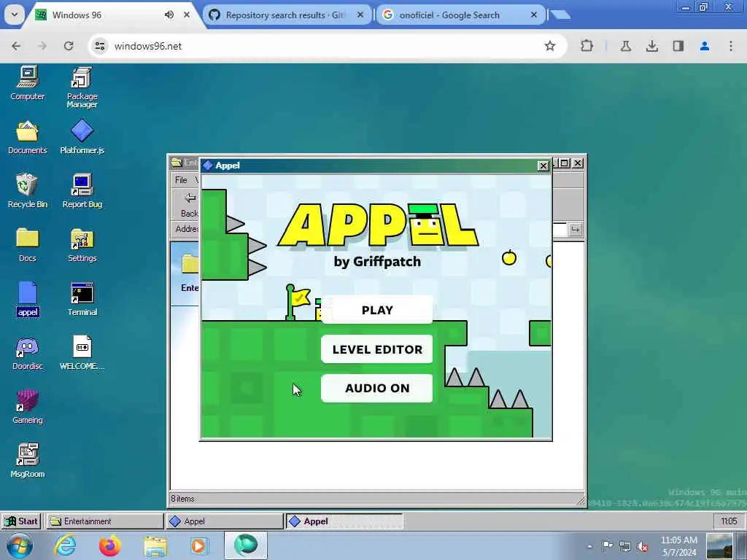Reload the windows96.net page

click(x=69, y=46)
